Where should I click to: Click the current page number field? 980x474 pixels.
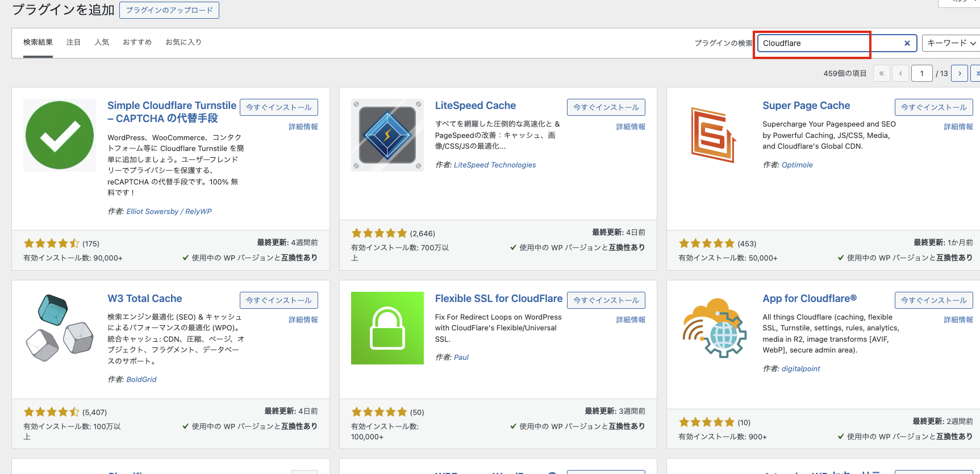pos(921,73)
